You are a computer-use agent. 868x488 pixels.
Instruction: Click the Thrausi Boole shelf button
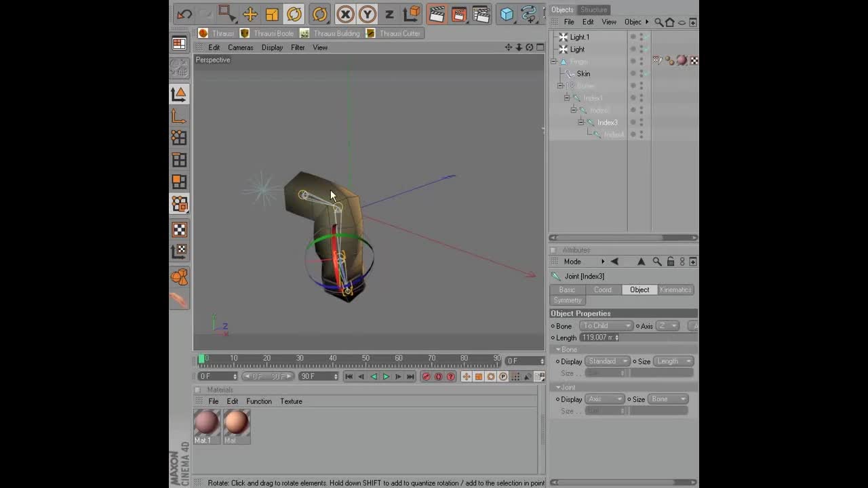(267, 33)
